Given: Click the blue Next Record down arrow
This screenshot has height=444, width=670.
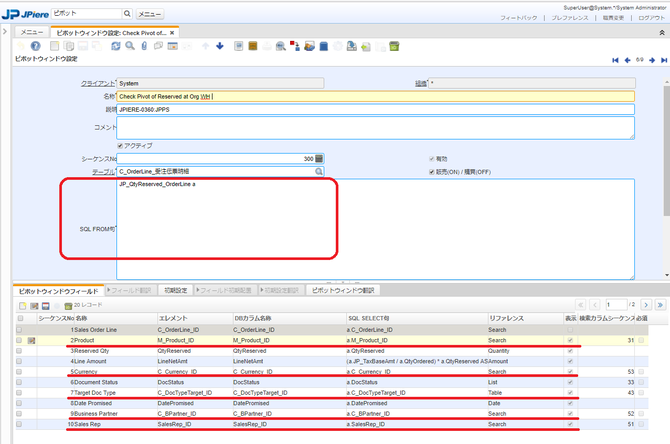Looking at the screenshot, I should point(220,46).
